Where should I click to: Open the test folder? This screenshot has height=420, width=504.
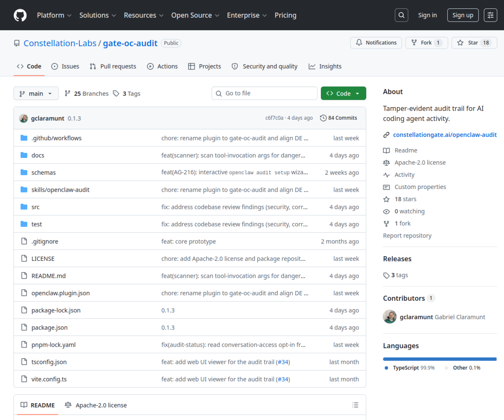(36, 224)
